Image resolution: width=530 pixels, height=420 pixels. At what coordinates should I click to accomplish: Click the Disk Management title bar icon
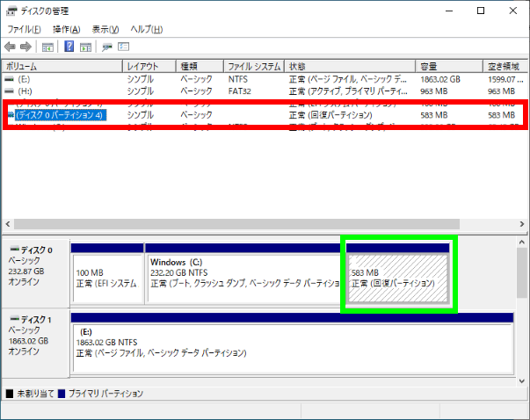(11, 11)
